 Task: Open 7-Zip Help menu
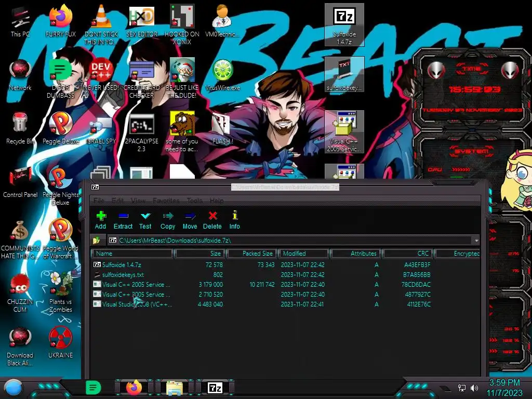217,201
